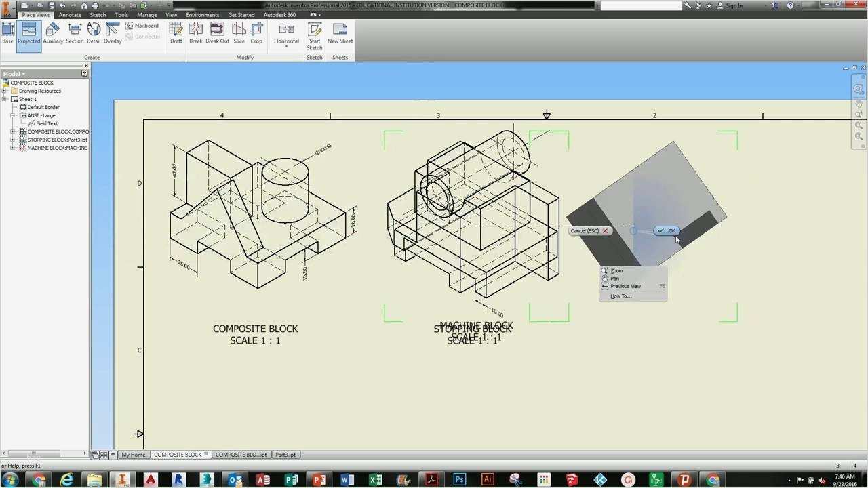Choose the Crop tool

(256, 33)
